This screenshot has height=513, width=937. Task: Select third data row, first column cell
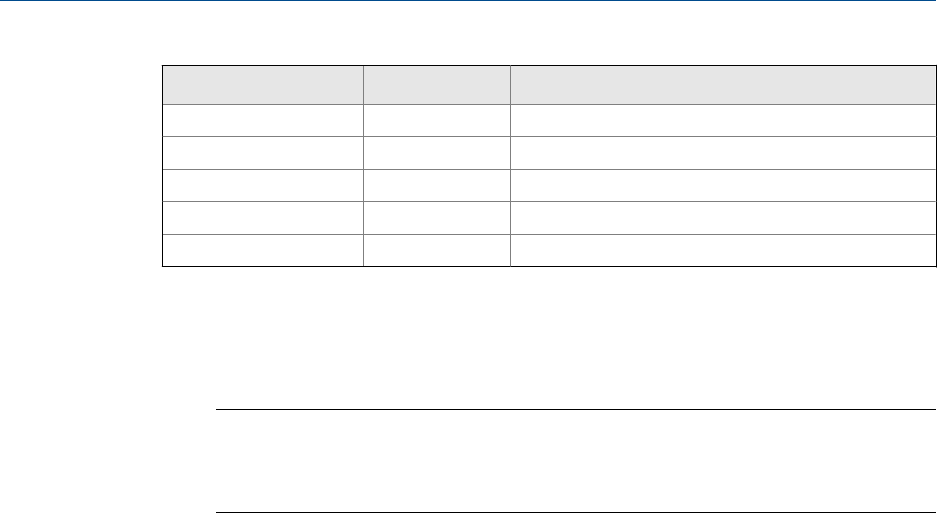pos(263,186)
